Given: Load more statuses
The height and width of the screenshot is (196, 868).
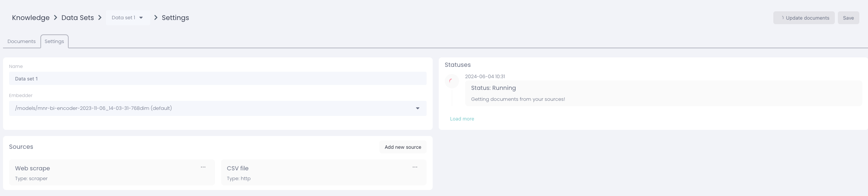Looking at the screenshot, I should point(462,119).
